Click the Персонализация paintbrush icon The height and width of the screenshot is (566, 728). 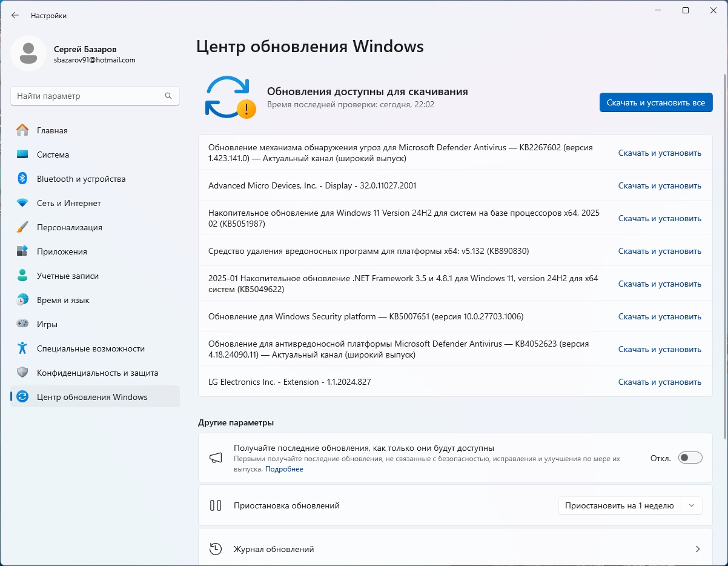point(22,227)
